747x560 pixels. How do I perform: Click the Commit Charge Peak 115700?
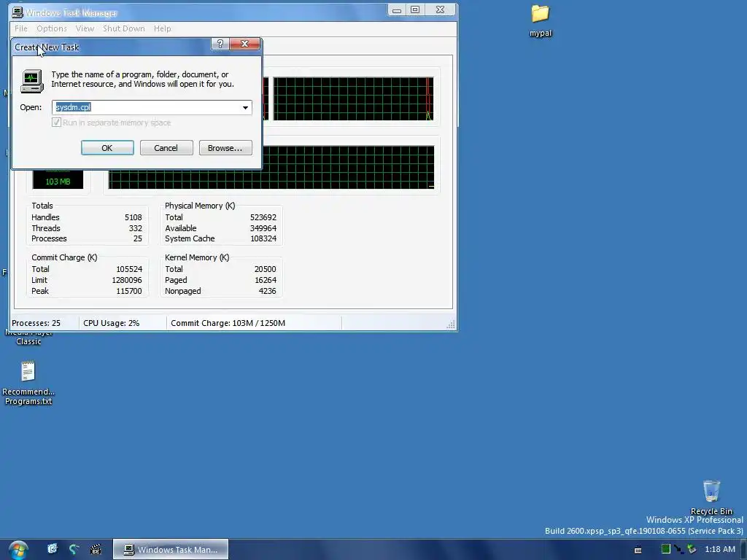point(128,291)
